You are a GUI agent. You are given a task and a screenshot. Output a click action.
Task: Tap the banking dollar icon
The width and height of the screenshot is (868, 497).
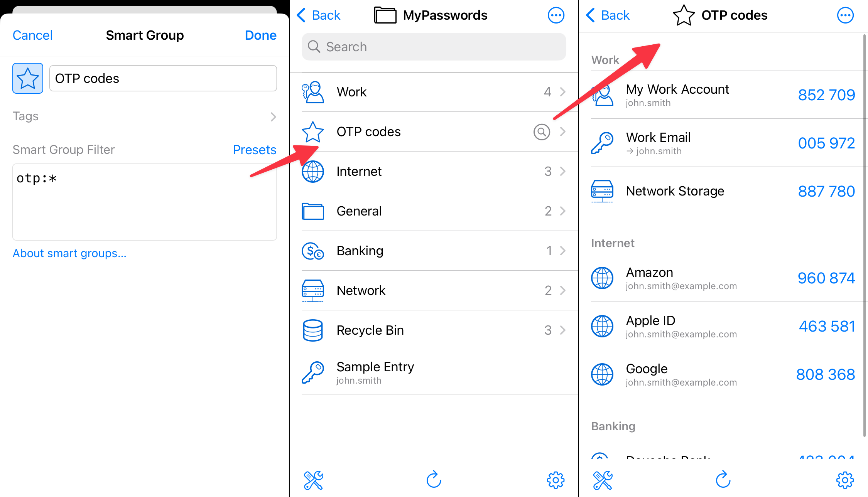pos(313,250)
